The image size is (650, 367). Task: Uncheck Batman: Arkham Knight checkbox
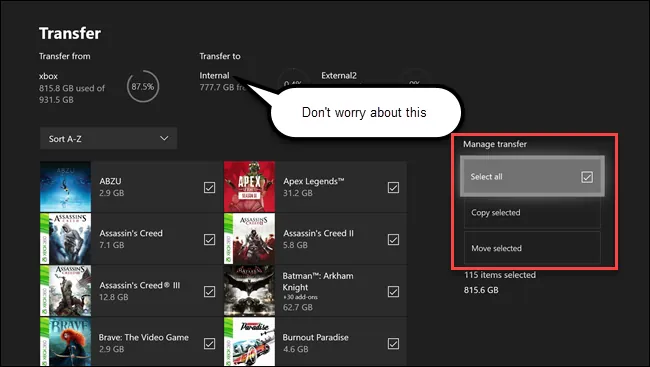click(393, 292)
